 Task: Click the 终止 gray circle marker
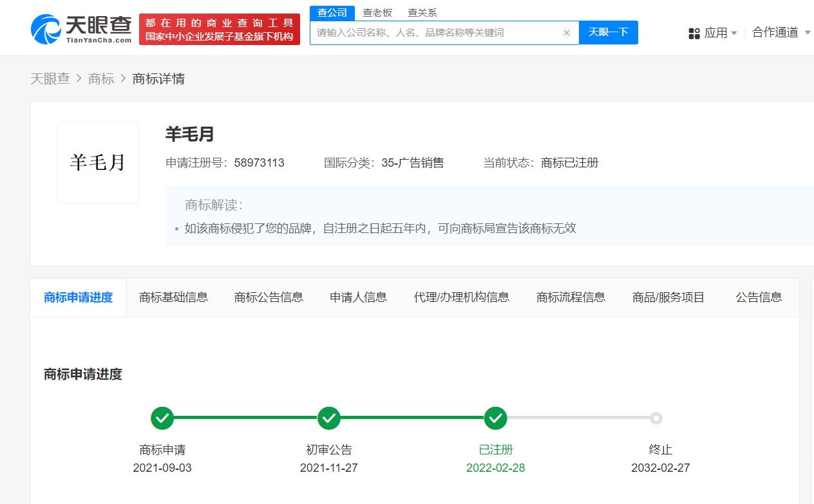[656, 418]
